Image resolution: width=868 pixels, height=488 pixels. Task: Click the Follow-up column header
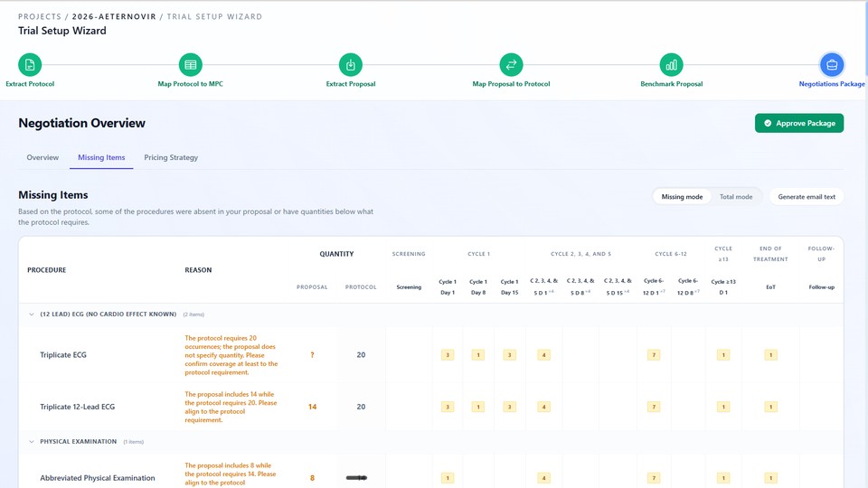click(x=822, y=287)
